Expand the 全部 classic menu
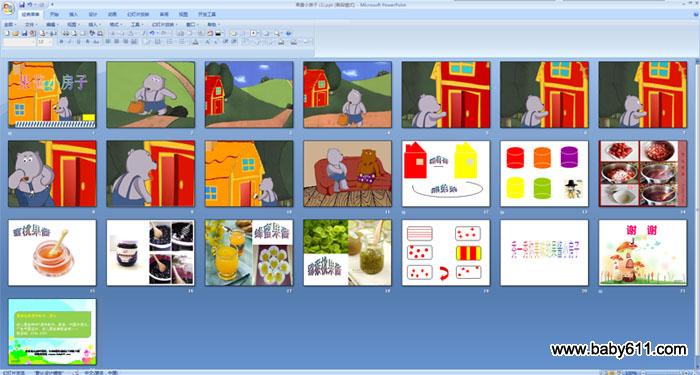 [10, 25]
